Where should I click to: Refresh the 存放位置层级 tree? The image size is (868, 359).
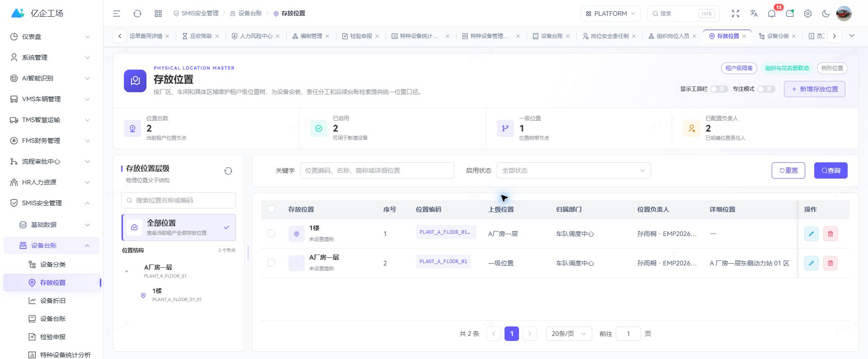pos(228,171)
